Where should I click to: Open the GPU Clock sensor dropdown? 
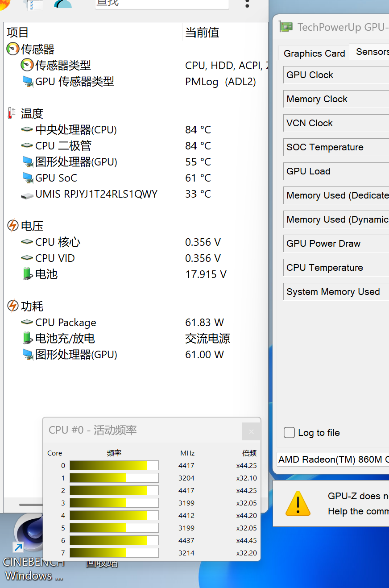point(336,75)
